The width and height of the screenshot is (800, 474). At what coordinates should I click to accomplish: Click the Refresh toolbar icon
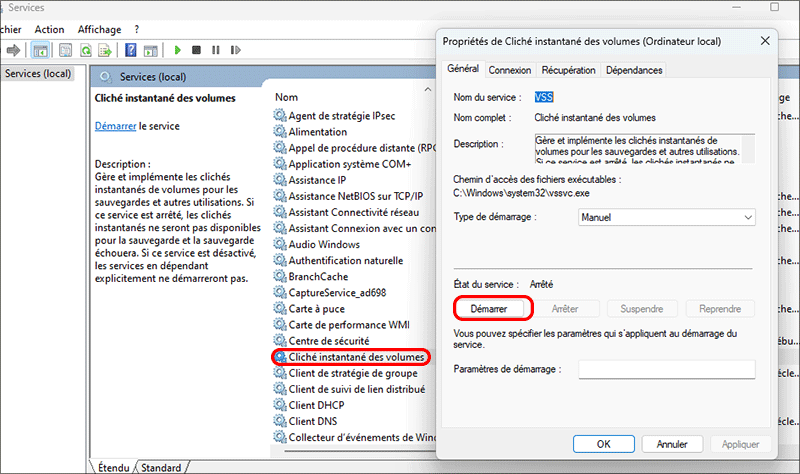(86, 50)
